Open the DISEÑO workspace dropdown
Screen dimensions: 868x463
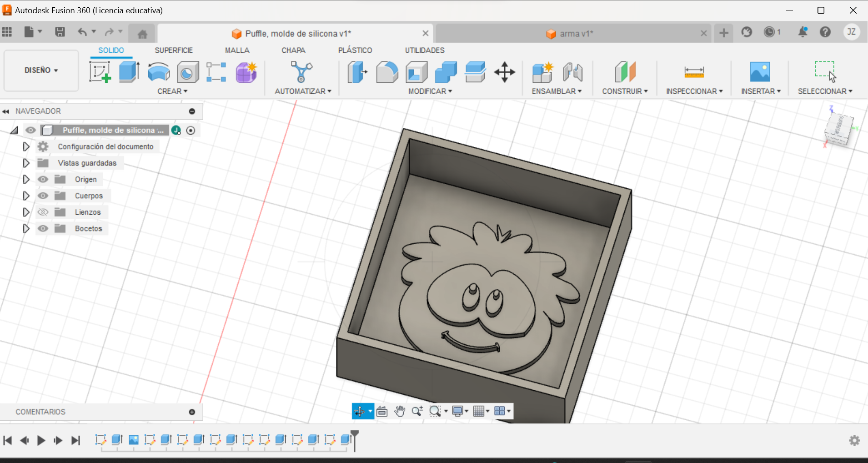tap(41, 70)
